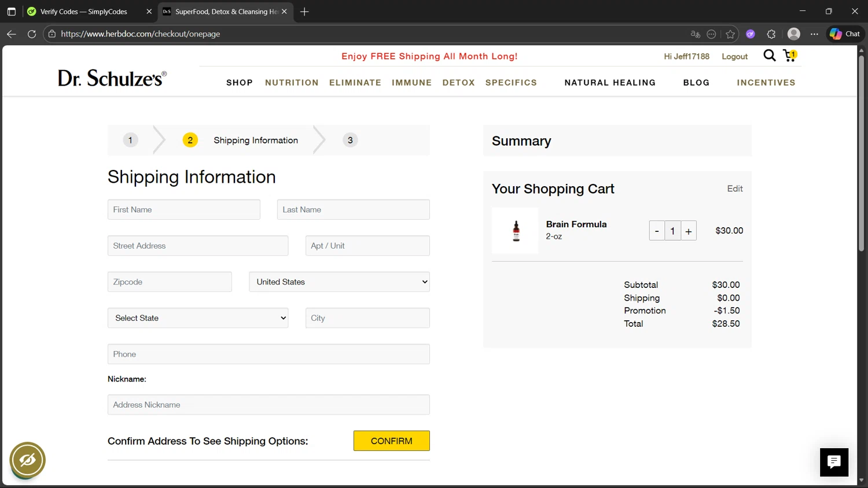Click the live chat bubble icon
Screen dimensions: 868x488
click(834, 462)
